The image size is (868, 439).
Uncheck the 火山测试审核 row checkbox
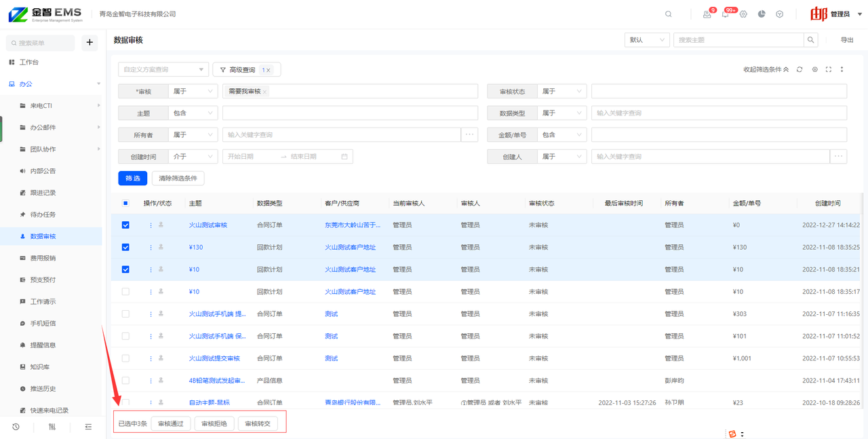pyautogui.click(x=125, y=225)
